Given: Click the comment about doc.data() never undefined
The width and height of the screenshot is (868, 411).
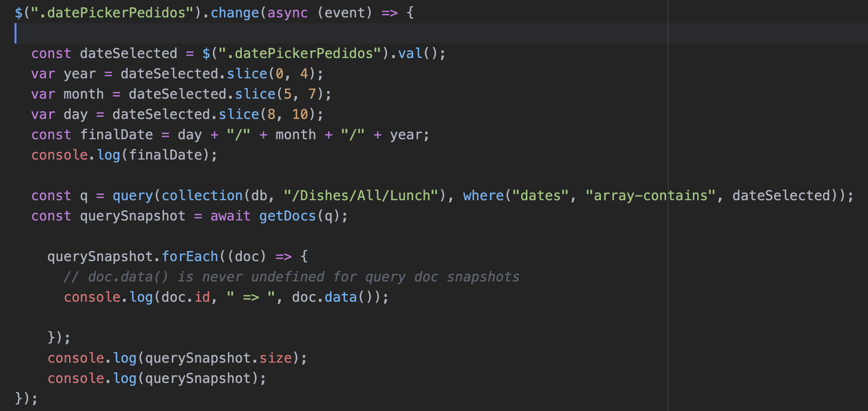Looking at the screenshot, I should (x=291, y=277).
